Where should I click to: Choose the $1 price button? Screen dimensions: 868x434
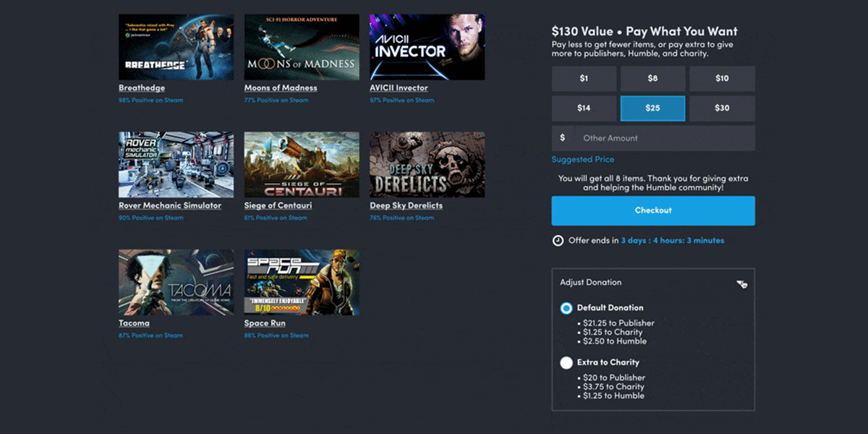point(584,79)
